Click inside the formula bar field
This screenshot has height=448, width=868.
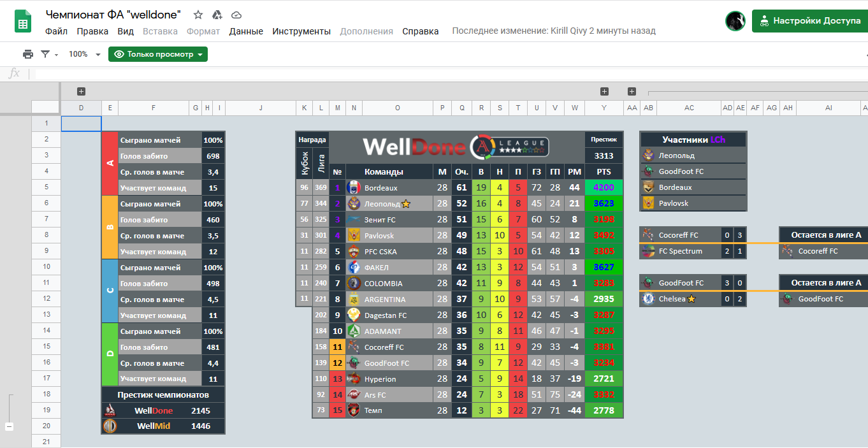[449, 74]
